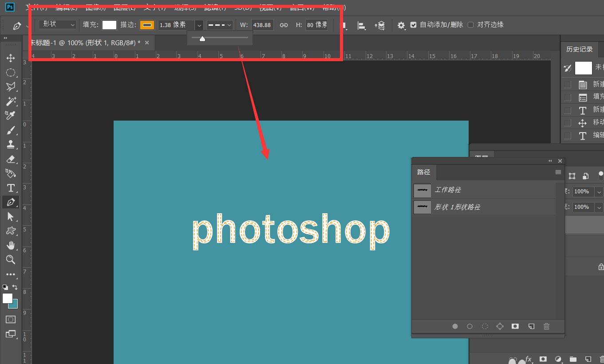The height and width of the screenshot is (364, 604).
Task: Select the Move tool
Action: point(11,58)
